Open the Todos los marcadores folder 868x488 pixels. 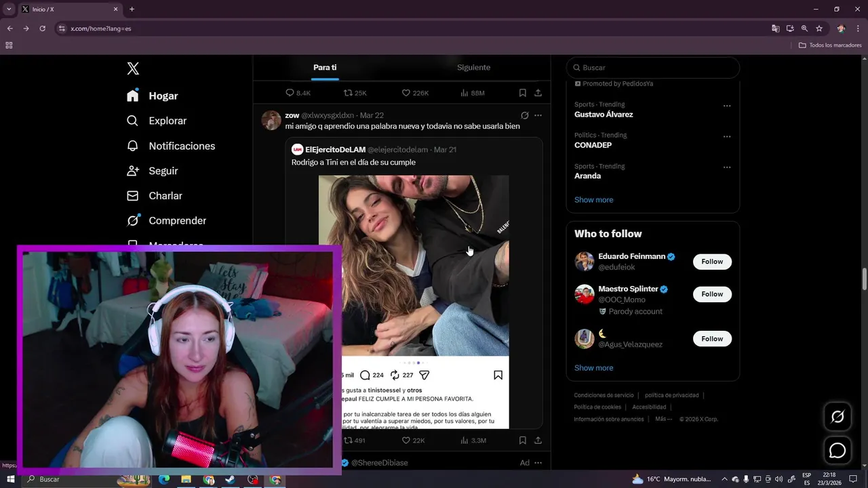[830, 45]
